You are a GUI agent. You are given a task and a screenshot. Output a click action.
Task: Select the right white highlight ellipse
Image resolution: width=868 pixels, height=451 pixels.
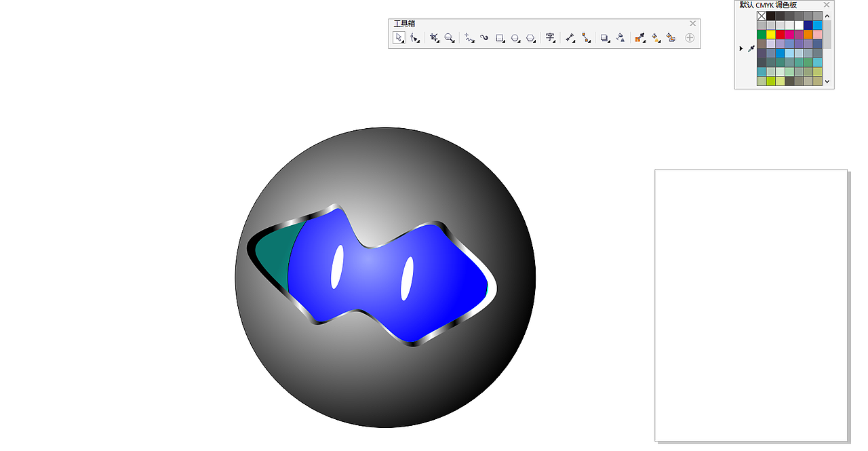pyautogui.click(x=407, y=278)
